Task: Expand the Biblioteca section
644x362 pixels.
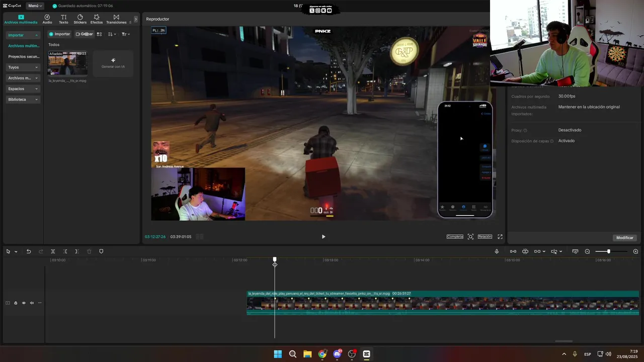Action: [23, 100]
